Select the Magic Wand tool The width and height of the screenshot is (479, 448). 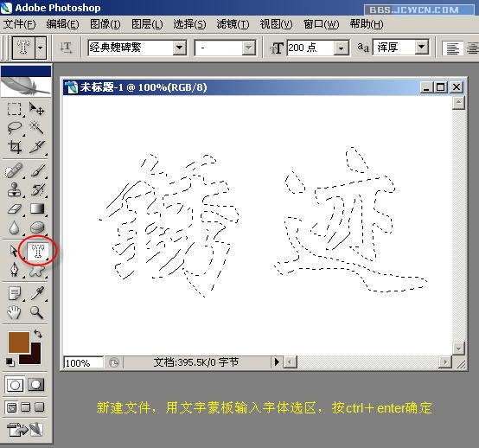(x=36, y=128)
